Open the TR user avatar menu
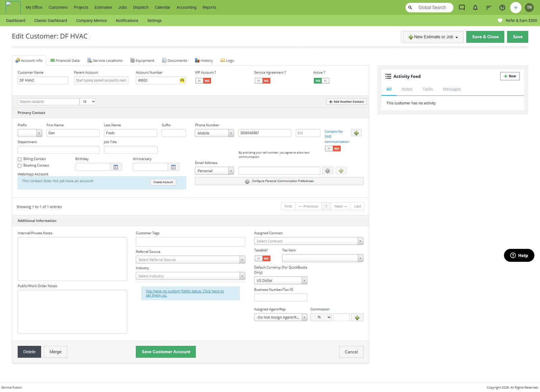540x392 pixels. [529, 7]
